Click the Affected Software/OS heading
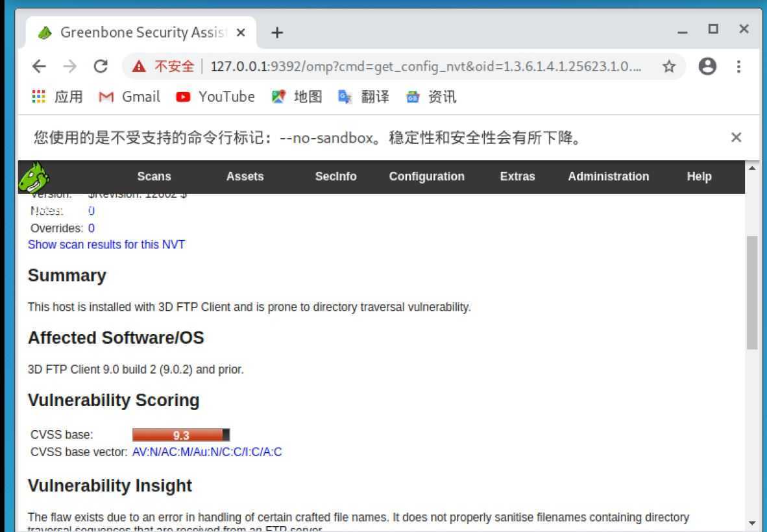 tap(116, 338)
